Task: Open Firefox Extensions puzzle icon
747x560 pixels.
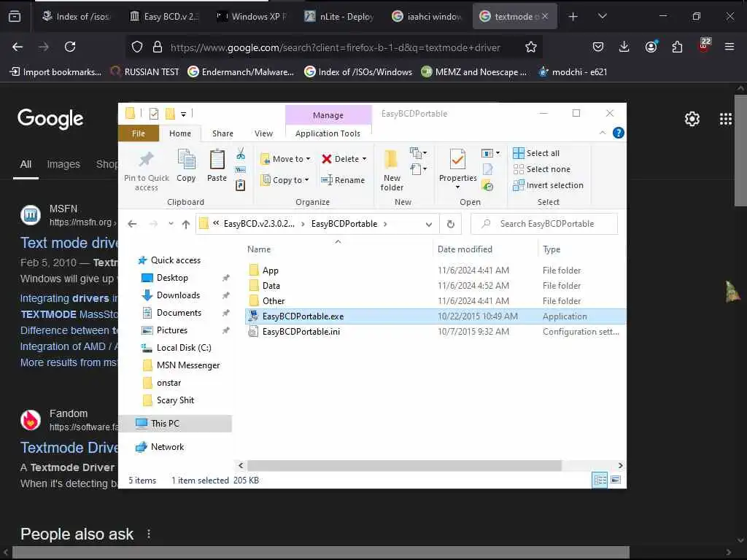Action: click(677, 47)
